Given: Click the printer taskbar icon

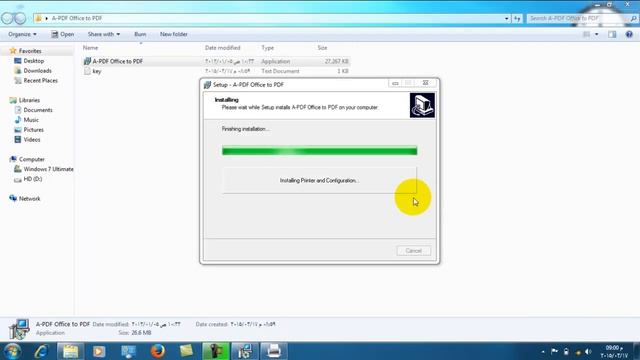Looking at the screenshot, I should (274, 351).
